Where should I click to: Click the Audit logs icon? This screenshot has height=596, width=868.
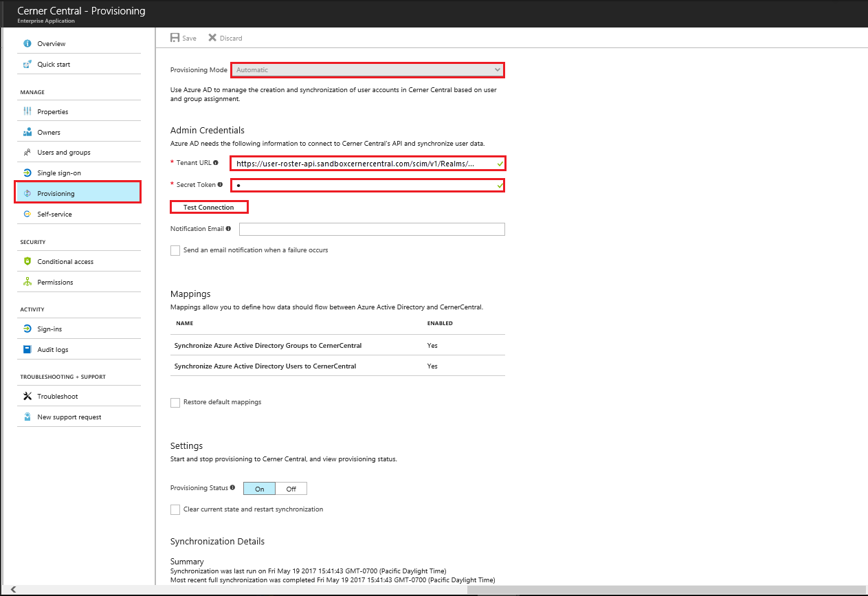27,349
